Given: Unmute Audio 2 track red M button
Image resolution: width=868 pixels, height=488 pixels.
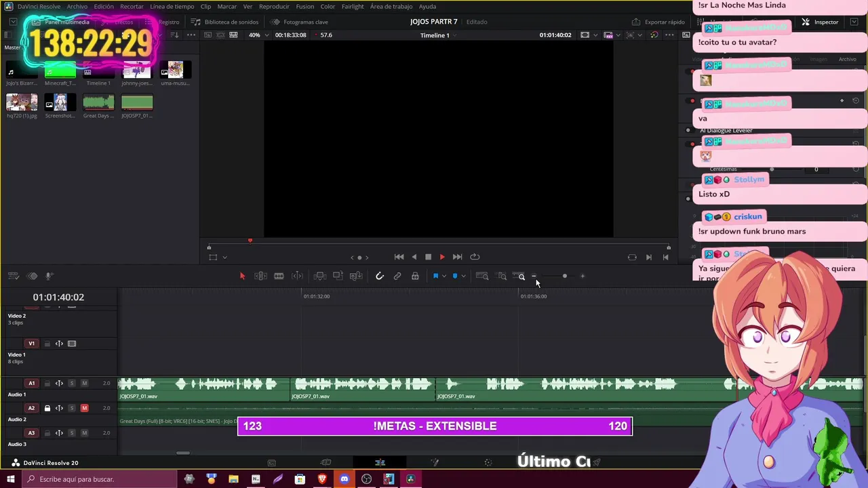Looking at the screenshot, I should click(x=84, y=408).
